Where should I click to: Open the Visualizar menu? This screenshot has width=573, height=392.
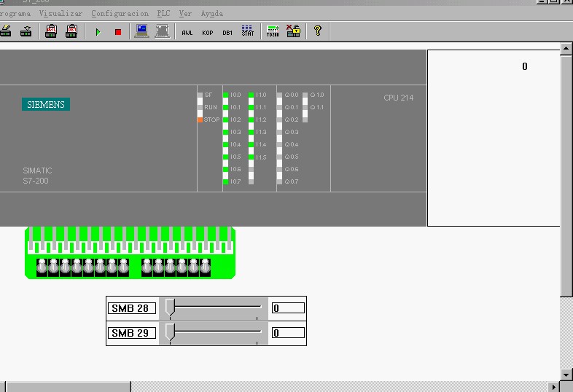coord(61,14)
